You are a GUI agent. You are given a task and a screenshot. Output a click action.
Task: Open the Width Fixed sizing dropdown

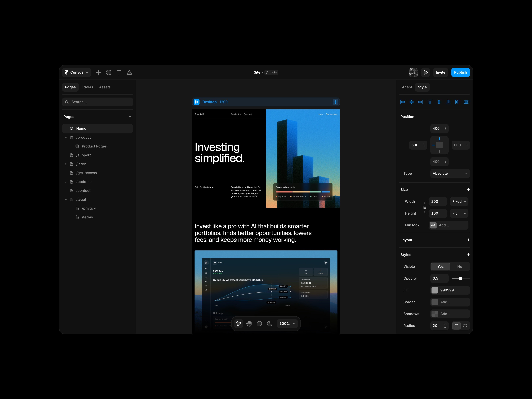pyautogui.click(x=459, y=202)
